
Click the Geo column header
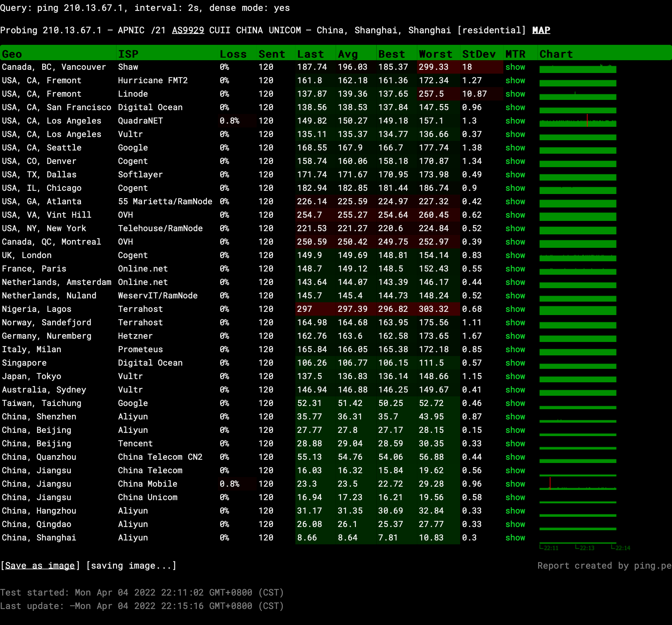tap(12, 54)
